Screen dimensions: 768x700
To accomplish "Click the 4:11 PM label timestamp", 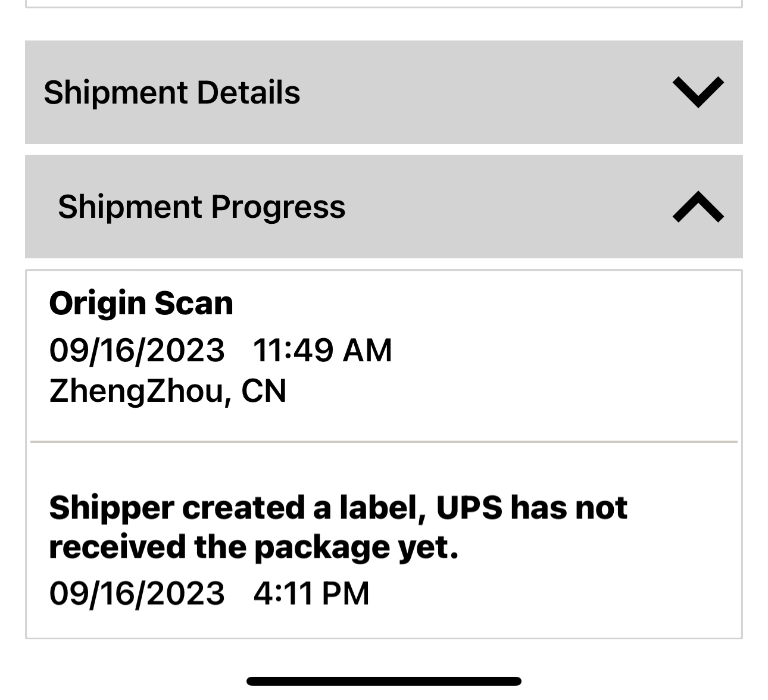I will 311,593.
